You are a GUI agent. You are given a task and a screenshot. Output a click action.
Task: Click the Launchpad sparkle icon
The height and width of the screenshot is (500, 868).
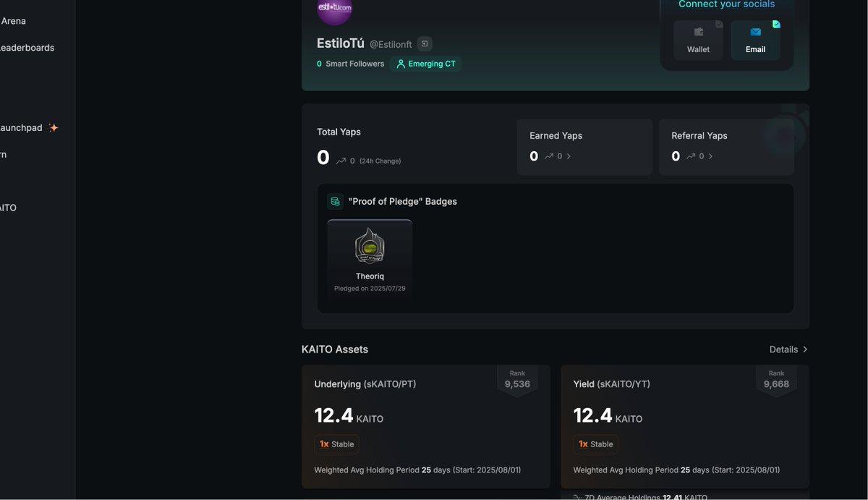[54, 127]
